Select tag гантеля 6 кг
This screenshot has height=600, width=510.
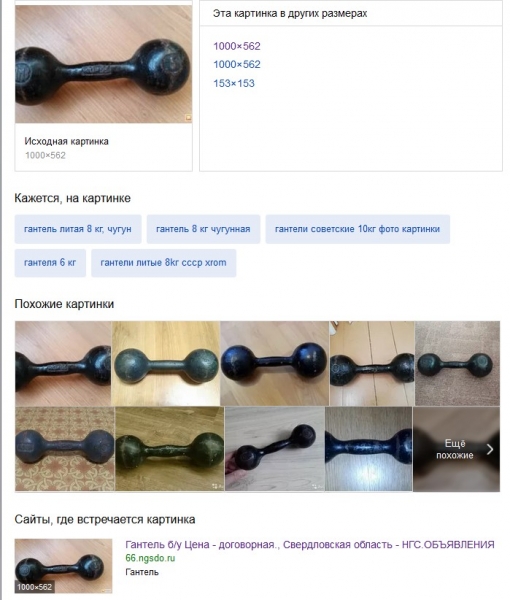(50, 262)
